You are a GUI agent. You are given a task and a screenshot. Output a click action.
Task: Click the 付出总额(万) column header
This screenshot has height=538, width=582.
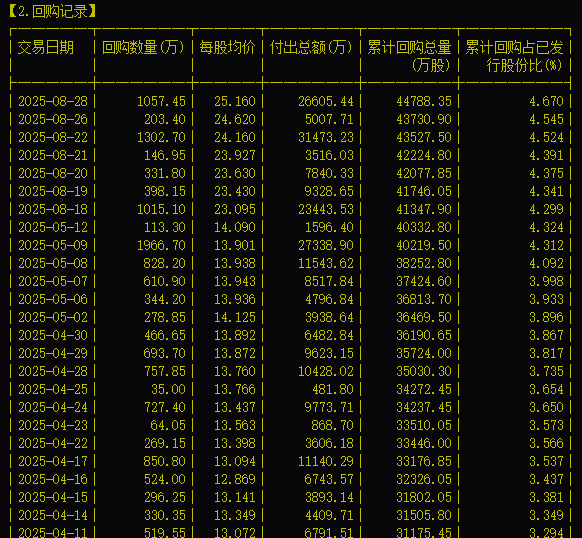pos(311,48)
